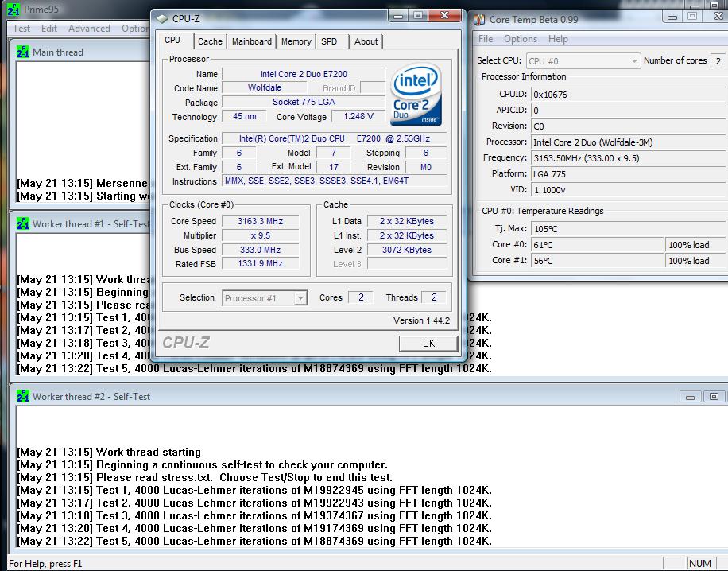Click the Core #0 temperature 61°C

click(x=597, y=245)
